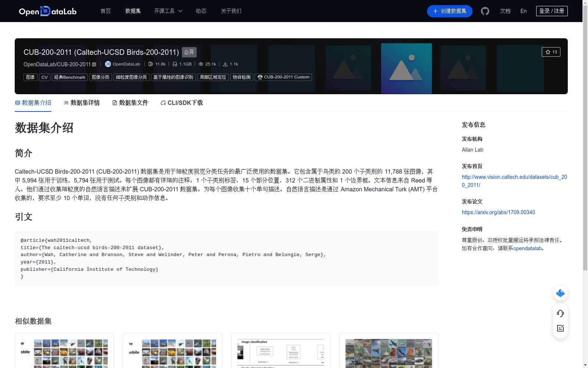Open the caltech.edu cub_200_2011 homepage link
The image size is (588, 368).
(x=514, y=181)
